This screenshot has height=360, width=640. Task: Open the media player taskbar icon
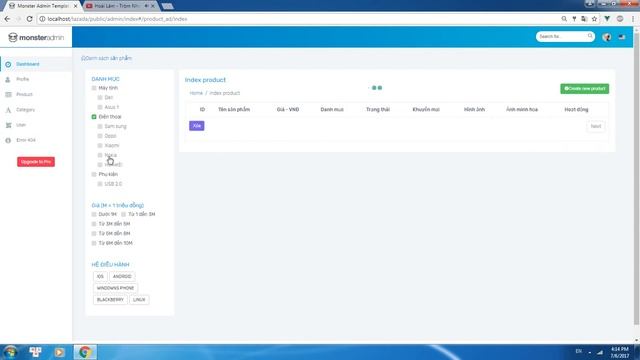59,352
